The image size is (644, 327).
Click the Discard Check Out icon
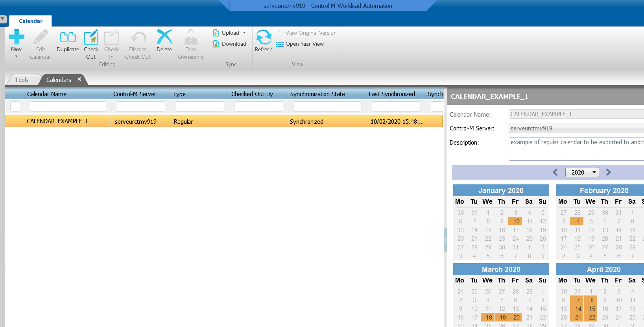[x=138, y=37]
